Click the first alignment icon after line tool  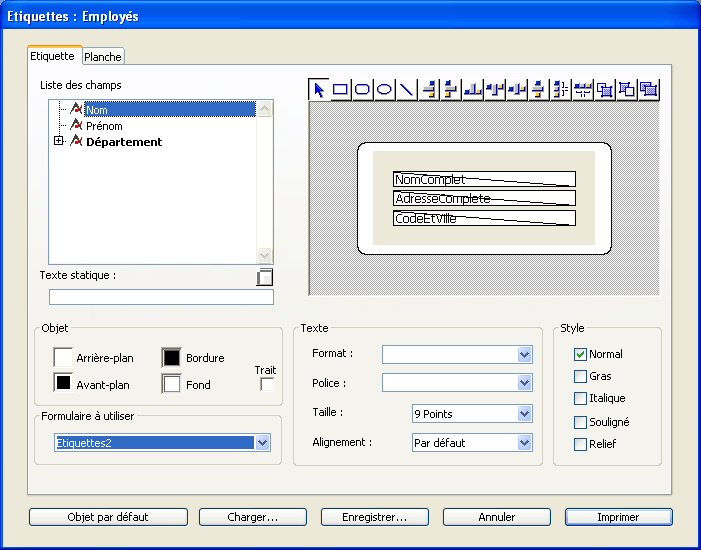(x=429, y=89)
